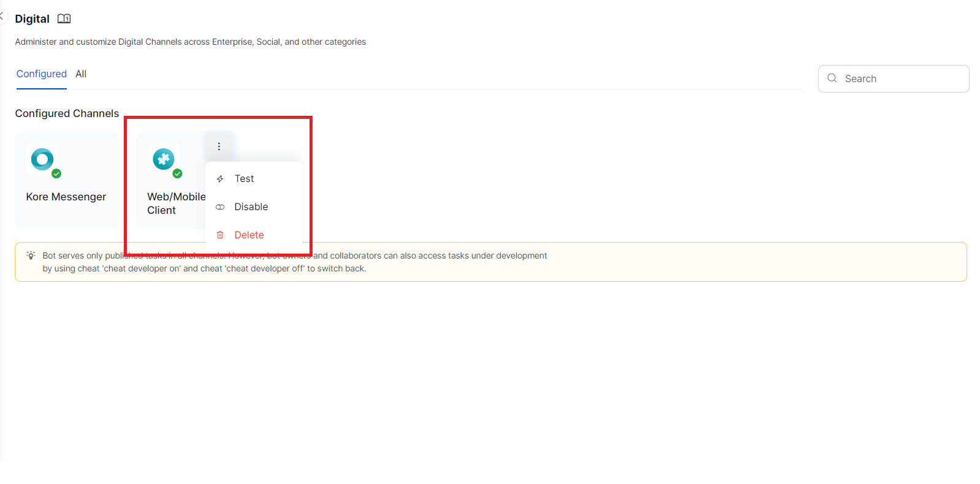This screenshot has width=980, height=484.
Task: Click the green checkmark badge on Web/Mobile Client
Action: [177, 174]
